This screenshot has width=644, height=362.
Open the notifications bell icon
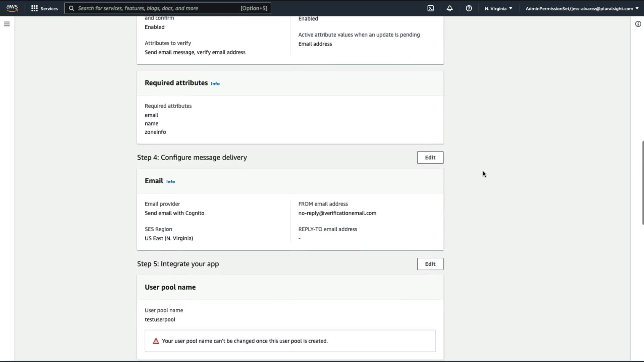point(450,8)
